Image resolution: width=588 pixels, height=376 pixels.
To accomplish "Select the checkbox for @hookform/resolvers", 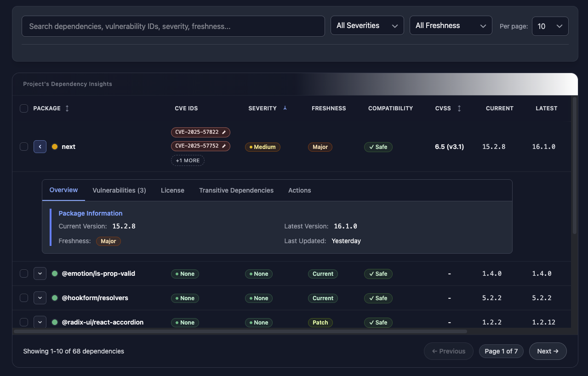I will point(23,297).
